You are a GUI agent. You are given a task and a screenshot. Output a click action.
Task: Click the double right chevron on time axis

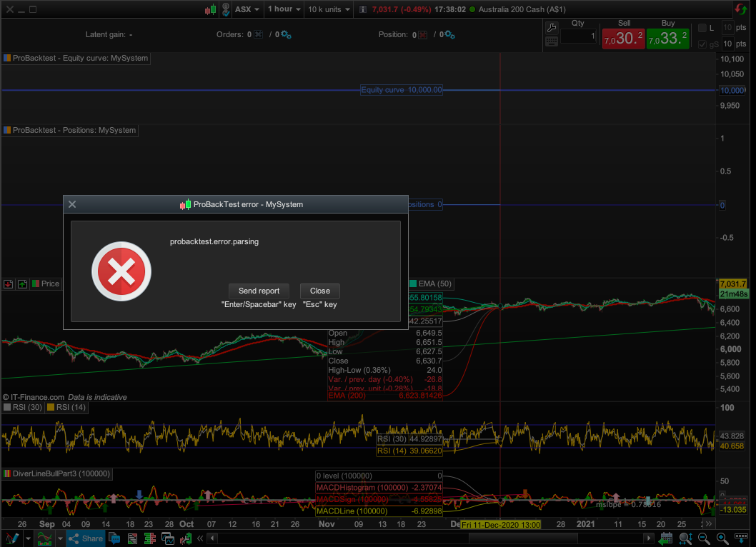point(709,524)
